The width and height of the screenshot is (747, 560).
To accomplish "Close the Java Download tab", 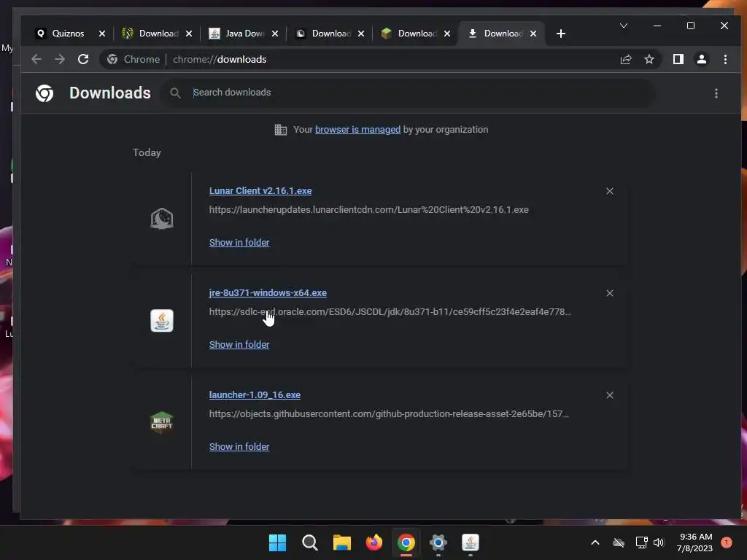I will click(x=275, y=34).
